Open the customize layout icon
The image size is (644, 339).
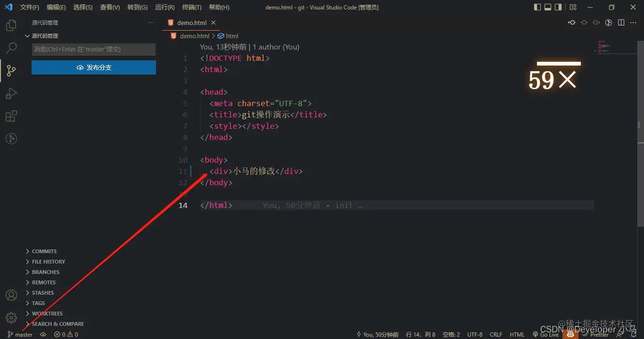(x=573, y=7)
